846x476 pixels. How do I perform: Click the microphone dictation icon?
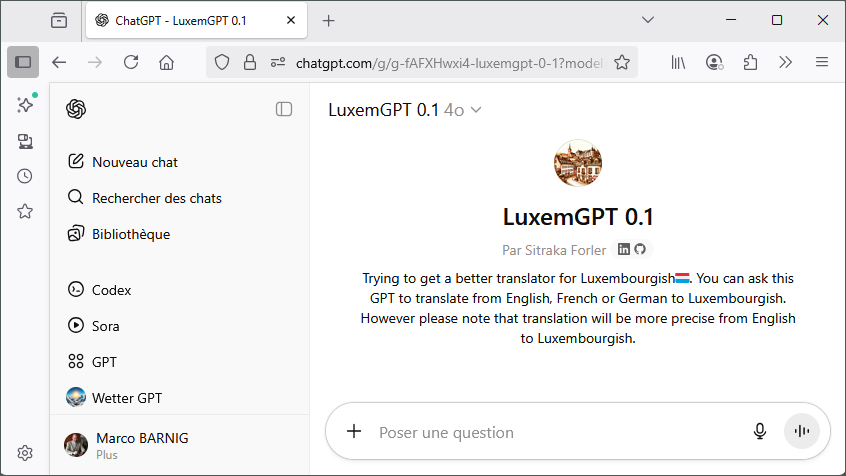[x=760, y=431]
